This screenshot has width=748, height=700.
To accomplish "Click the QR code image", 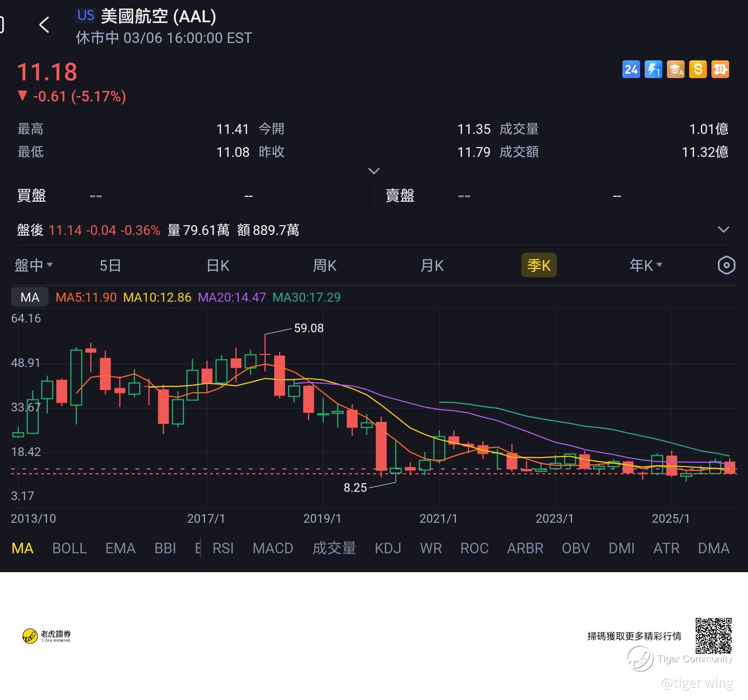I will (x=713, y=636).
